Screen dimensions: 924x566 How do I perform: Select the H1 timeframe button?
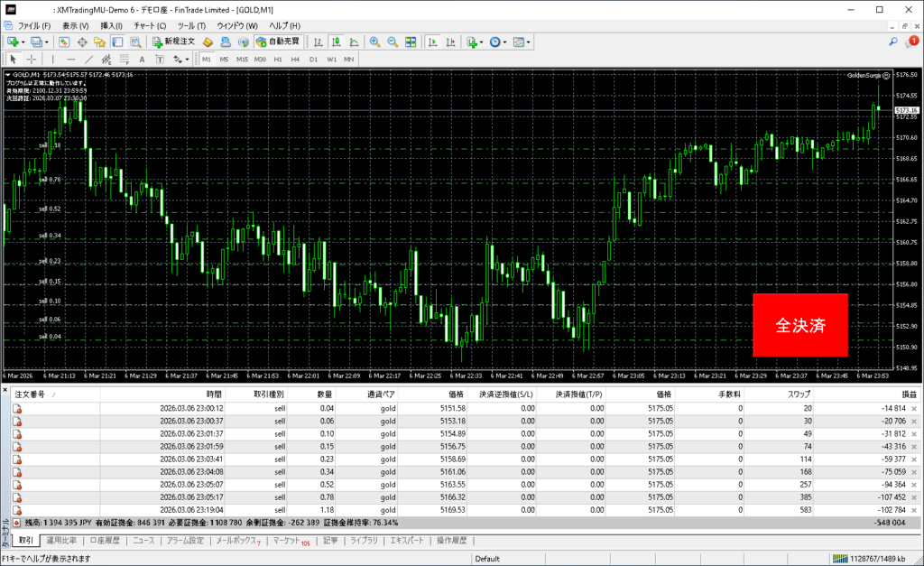(278, 60)
